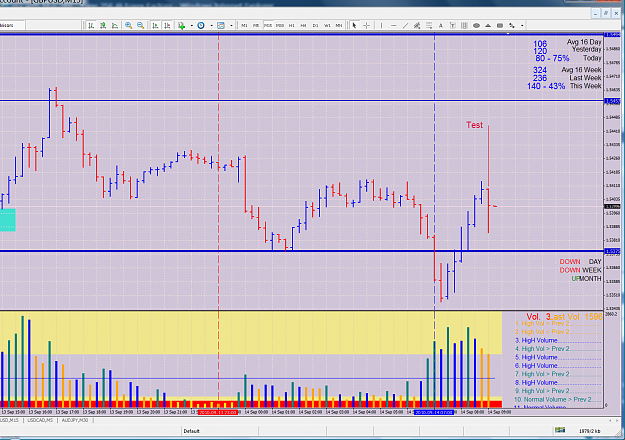
Task: Toggle chart shift from right border
Action: click(167, 26)
